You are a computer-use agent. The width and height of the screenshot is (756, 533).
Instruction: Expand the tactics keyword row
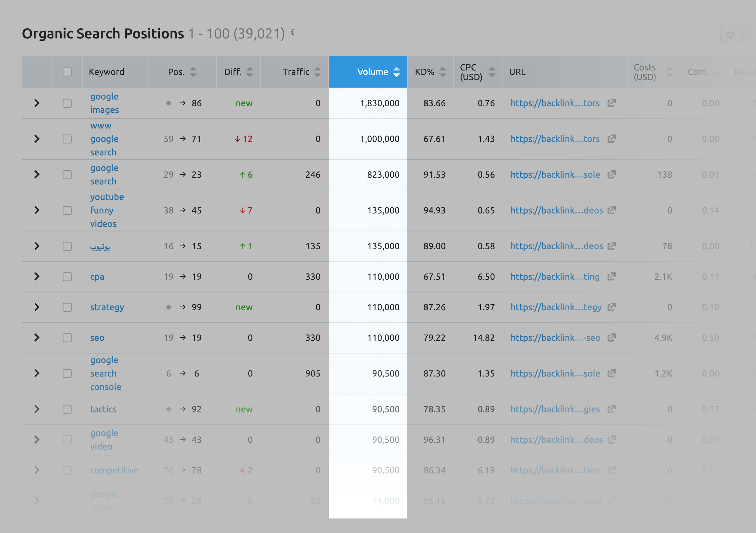click(x=37, y=409)
